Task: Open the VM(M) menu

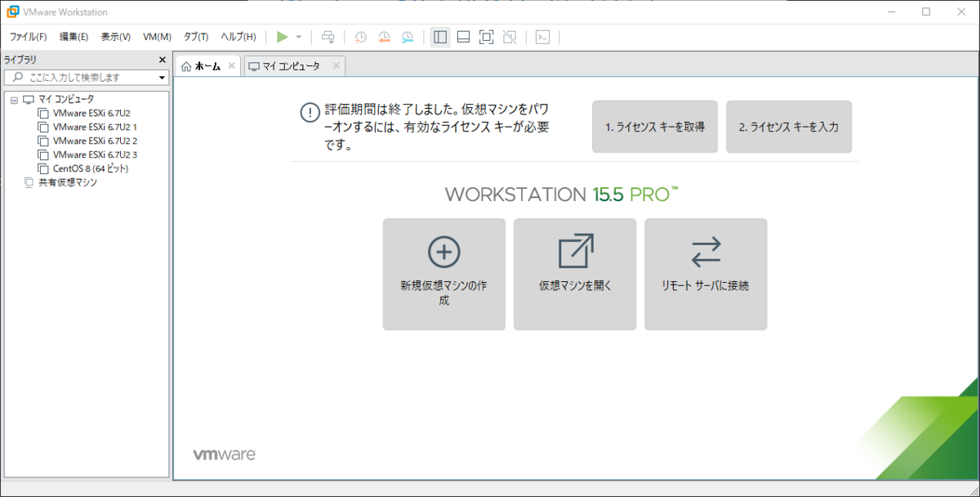Action: (157, 37)
